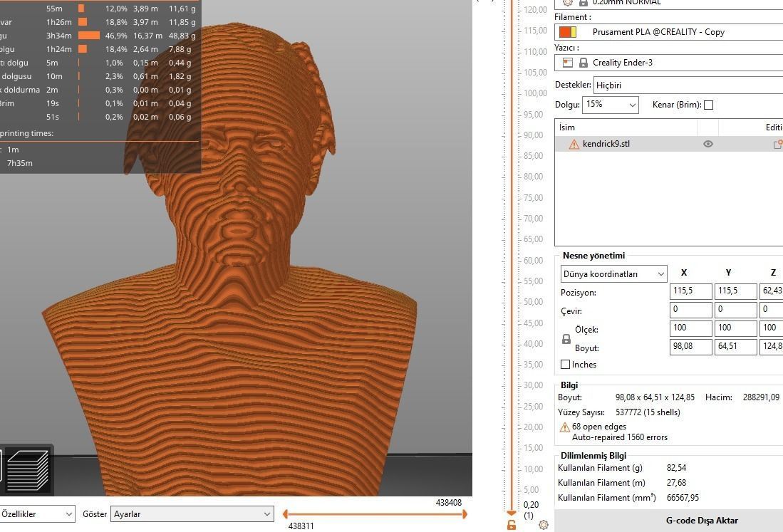The height and width of the screenshot is (532, 783).
Task: Toggle legend row with 19s and 0,1%
Action: (99, 103)
